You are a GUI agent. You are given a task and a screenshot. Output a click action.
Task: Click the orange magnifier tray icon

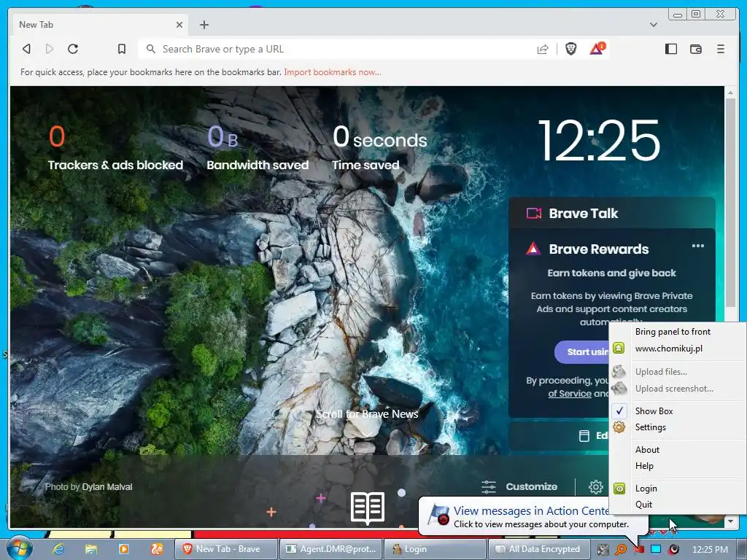tap(620, 550)
